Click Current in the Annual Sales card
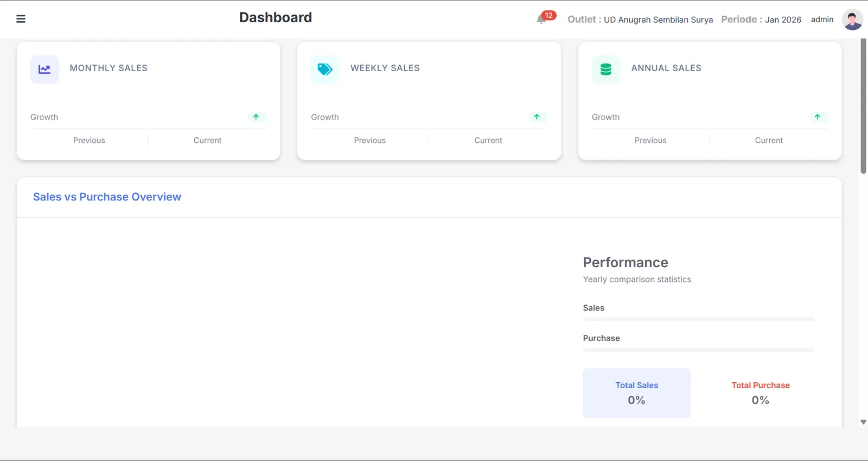Viewport: 868px width, 461px height. click(769, 140)
